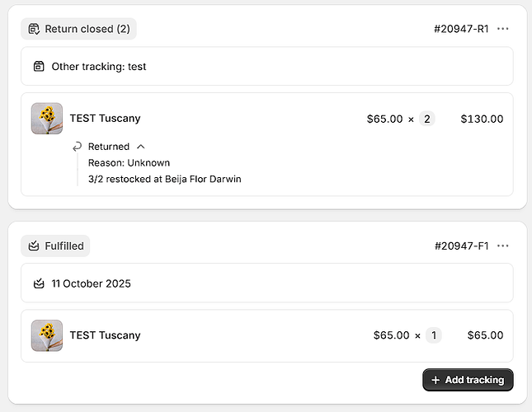
Task: Click the Other tracking calendar icon
Action: pyautogui.click(x=39, y=66)
